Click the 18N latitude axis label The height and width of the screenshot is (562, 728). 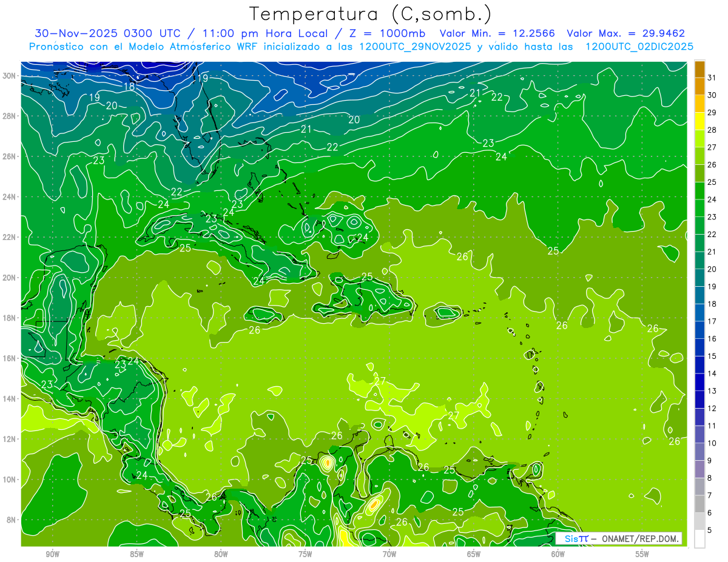point(10,318)
